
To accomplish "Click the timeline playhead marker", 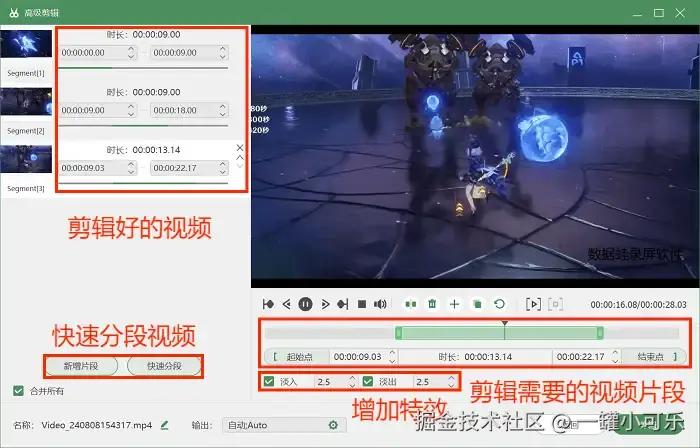I will tap(504, 323).
